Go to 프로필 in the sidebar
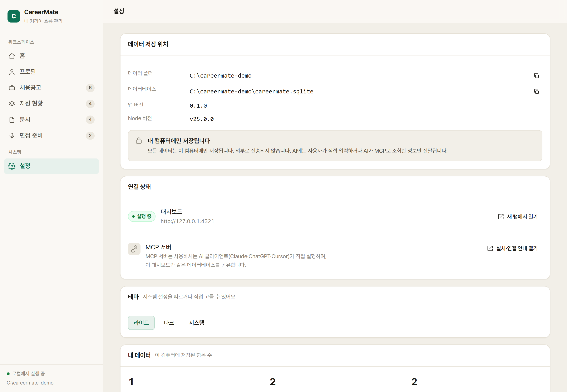 click(x=51, y=72)
